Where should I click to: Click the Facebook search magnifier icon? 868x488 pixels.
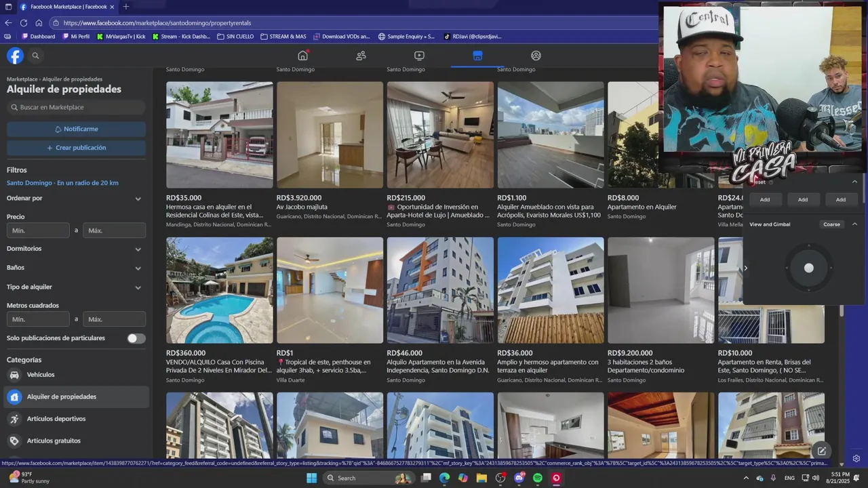pos(35,56)
